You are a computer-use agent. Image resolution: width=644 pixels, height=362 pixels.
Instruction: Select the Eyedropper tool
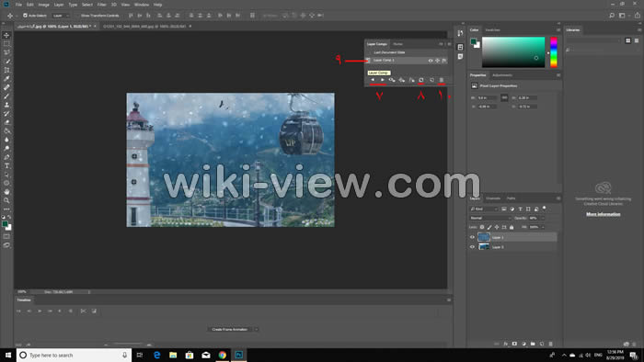point(6,79)
